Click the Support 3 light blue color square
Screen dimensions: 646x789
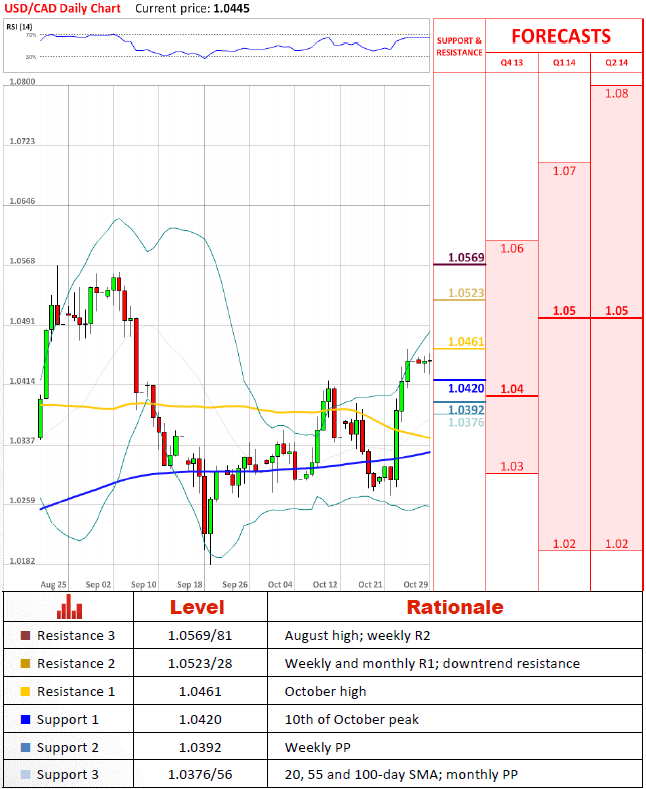click(x=25, y=774)
